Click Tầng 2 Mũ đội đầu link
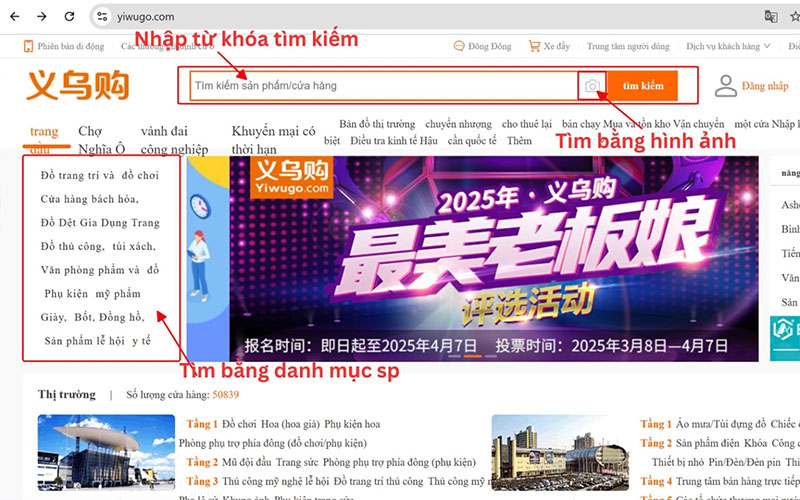The image size is (800, 500). [x=247, y=462]
